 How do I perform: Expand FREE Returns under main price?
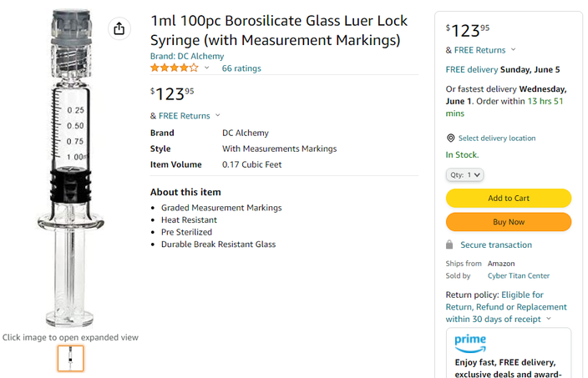coord(218,116)
